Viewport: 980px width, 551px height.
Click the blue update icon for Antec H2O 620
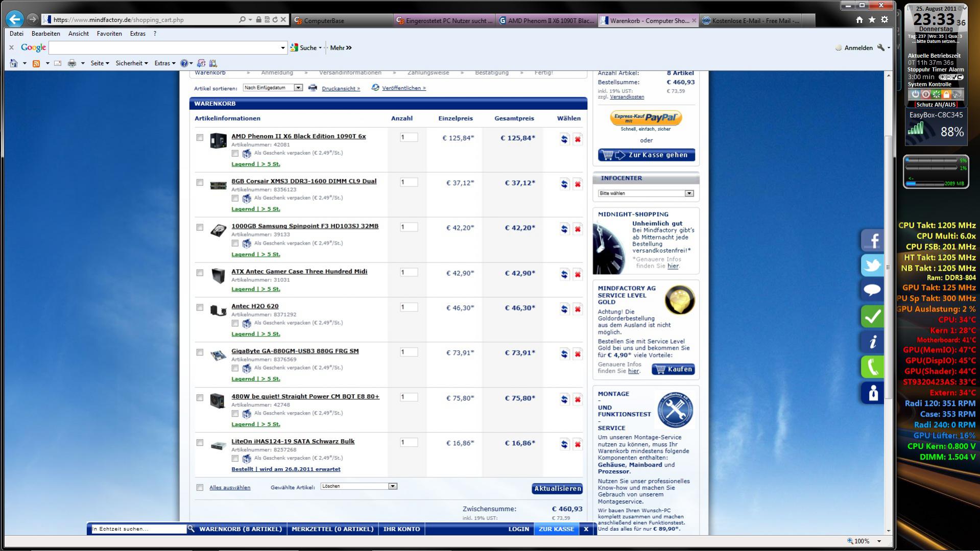click(564, 309)
